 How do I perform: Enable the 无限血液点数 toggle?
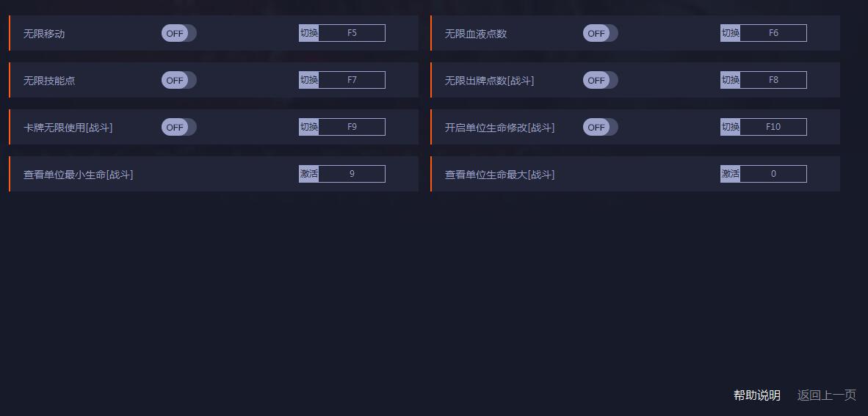point(600,33)
